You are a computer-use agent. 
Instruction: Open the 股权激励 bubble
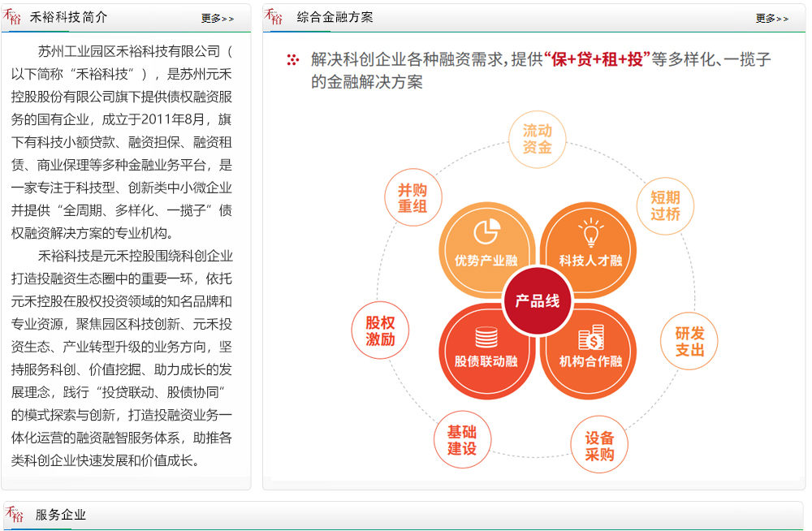pos(380,330)
